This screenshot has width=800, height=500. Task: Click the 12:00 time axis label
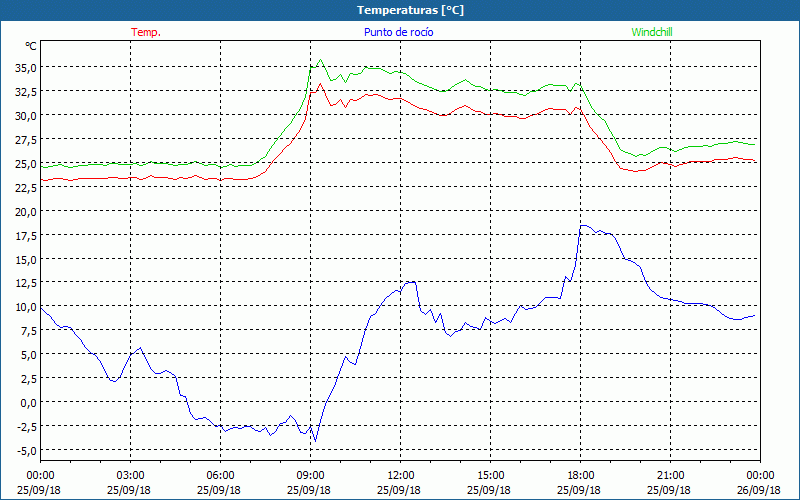[x=401, y=476]
